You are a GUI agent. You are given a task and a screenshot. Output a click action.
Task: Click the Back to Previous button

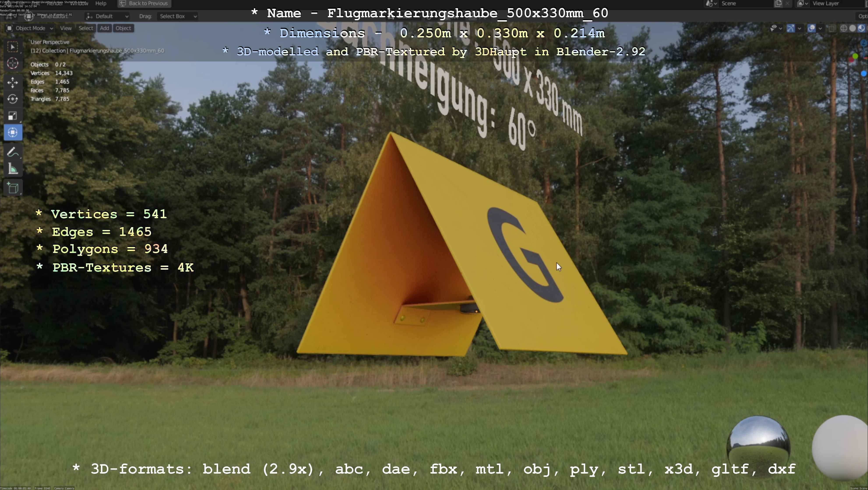(x=144, y=3)
